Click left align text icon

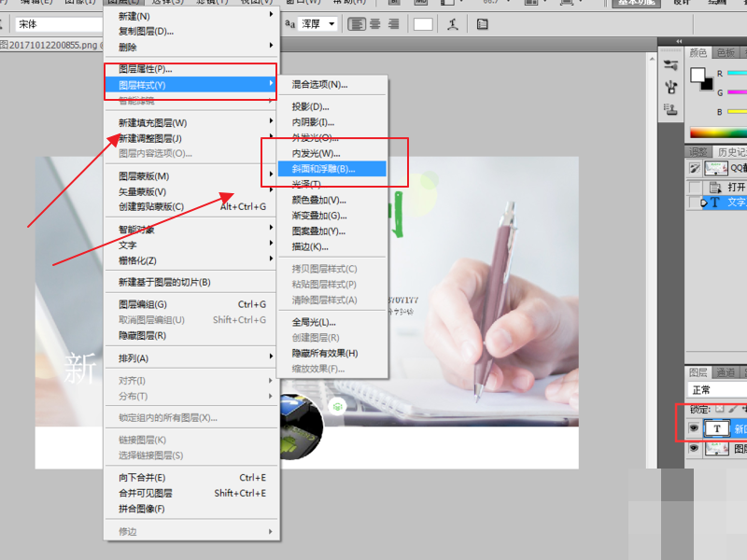coord(357,24)
